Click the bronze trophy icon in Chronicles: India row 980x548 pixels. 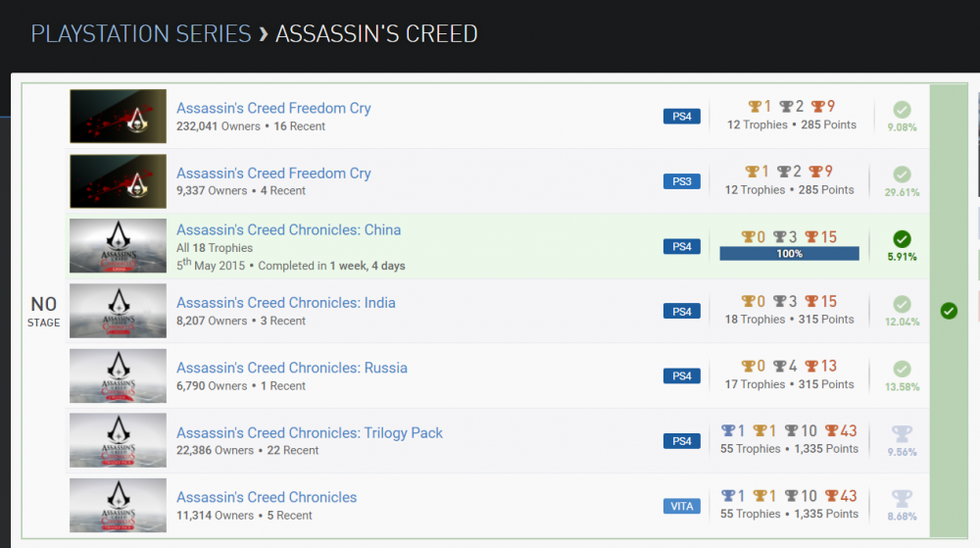[x=811, y=302]
